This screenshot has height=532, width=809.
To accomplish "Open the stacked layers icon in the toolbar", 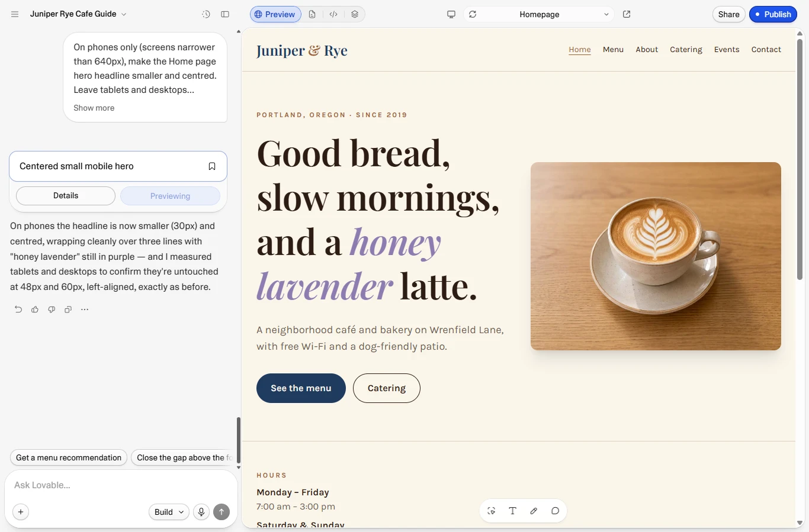I will pos(355,14).
